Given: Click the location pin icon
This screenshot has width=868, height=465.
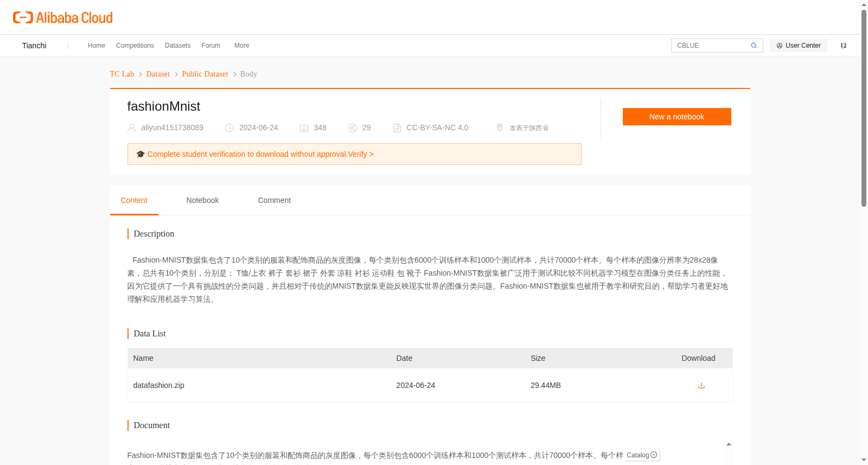Looking at the screenshot, I should point(500,128).
